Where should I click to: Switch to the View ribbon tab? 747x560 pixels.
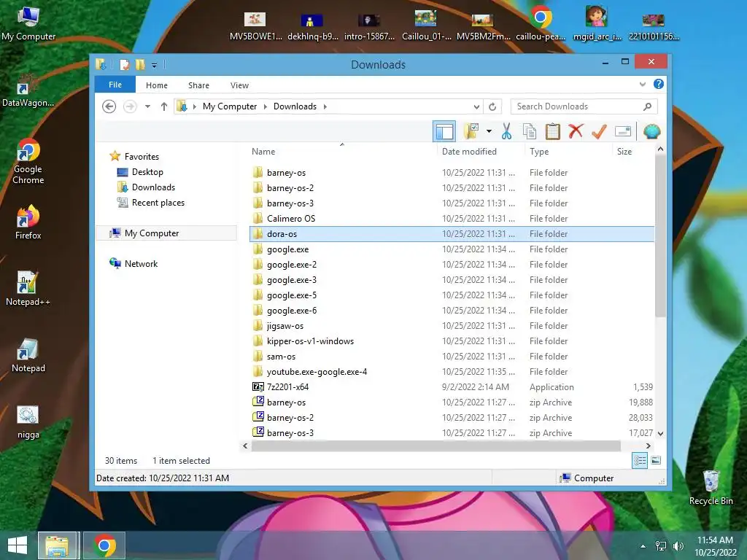coord(239,85)
